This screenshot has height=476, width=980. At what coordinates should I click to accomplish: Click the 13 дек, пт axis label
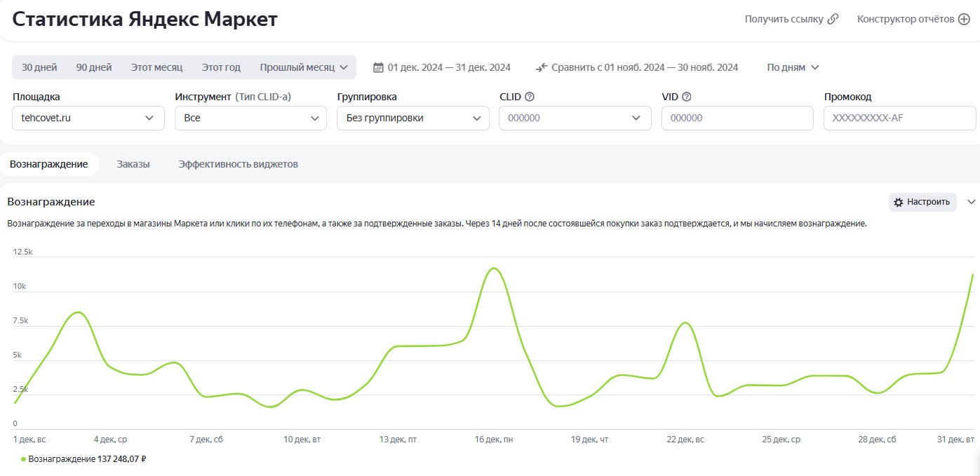pyautogui.click(x=398, y=440)
